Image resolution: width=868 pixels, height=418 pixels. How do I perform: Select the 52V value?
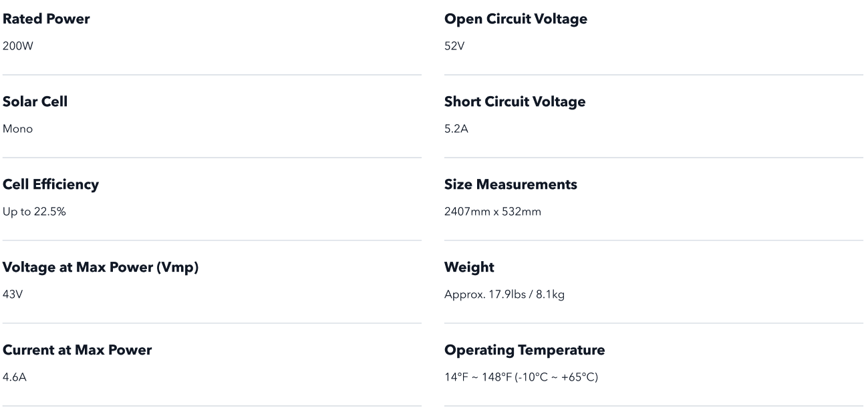[454, 46]
